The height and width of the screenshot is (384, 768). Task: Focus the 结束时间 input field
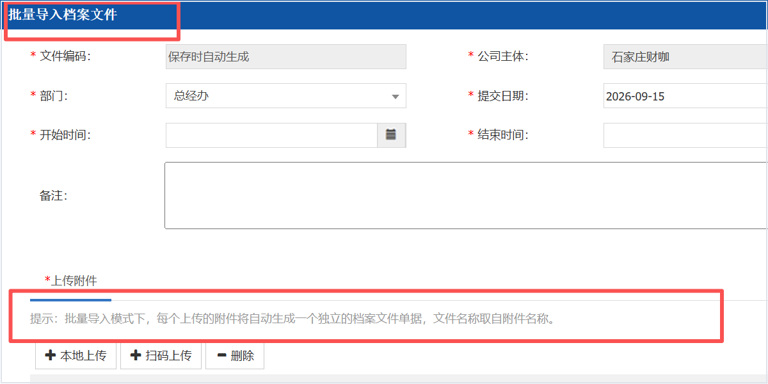coord(686,135)
